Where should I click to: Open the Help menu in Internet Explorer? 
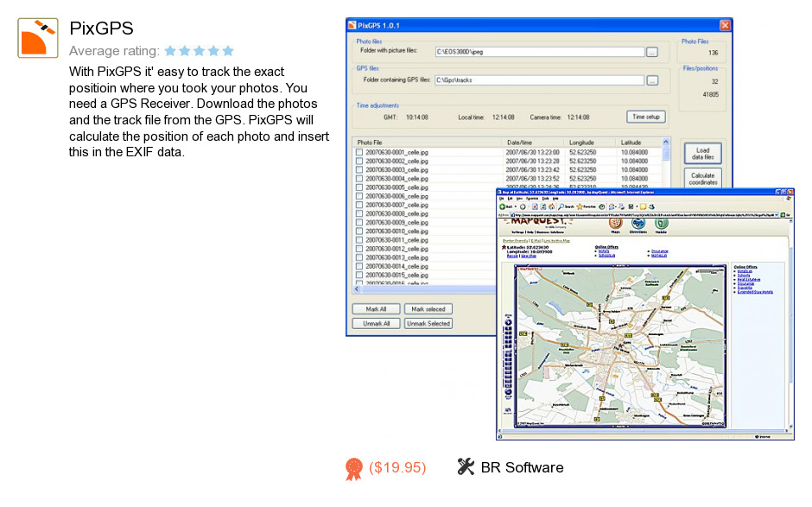(555, 199)
